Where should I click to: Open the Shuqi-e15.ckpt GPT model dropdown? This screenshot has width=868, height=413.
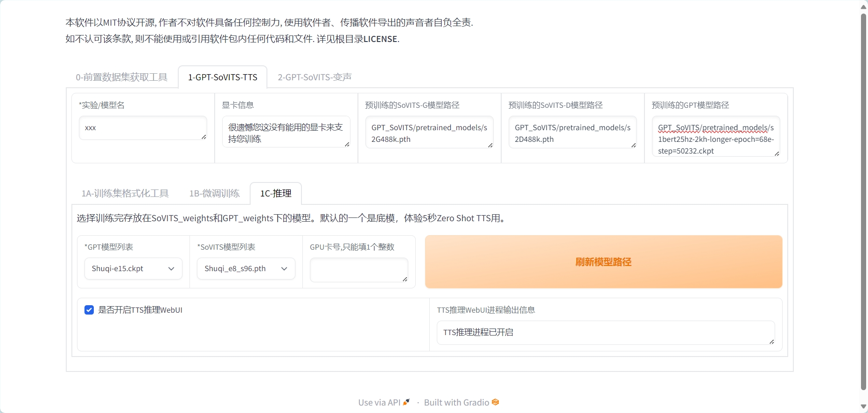(x=133, y=269)
